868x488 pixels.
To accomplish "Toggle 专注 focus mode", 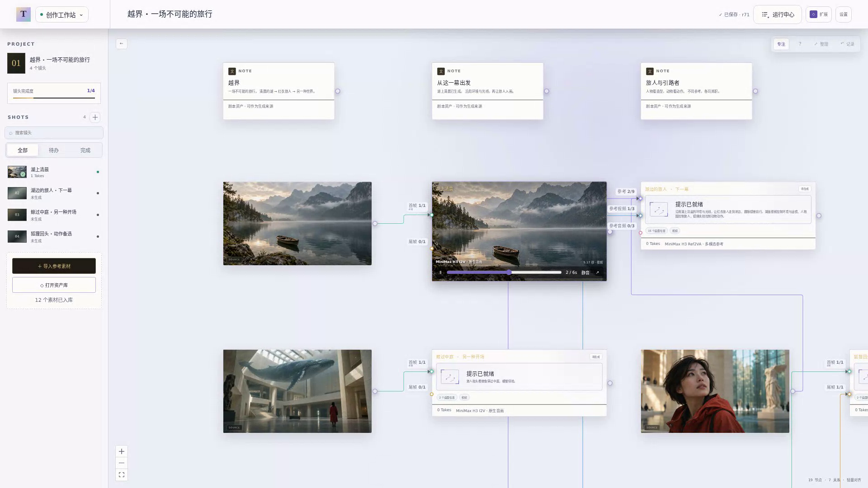I will coord(781,44).
